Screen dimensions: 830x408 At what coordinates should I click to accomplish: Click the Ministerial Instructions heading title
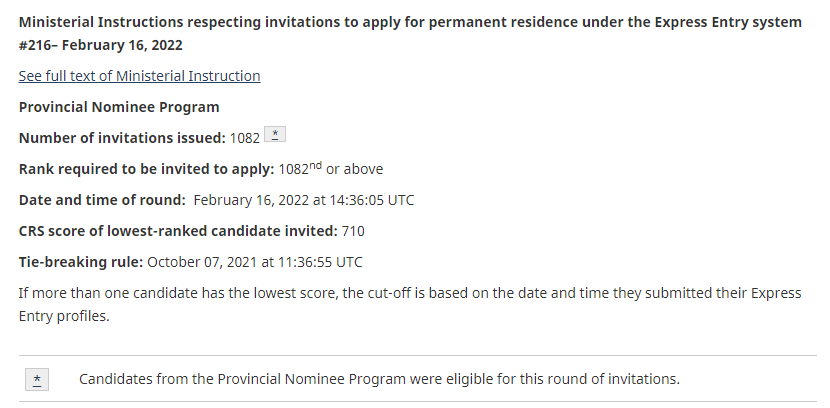tap(410, 22)
